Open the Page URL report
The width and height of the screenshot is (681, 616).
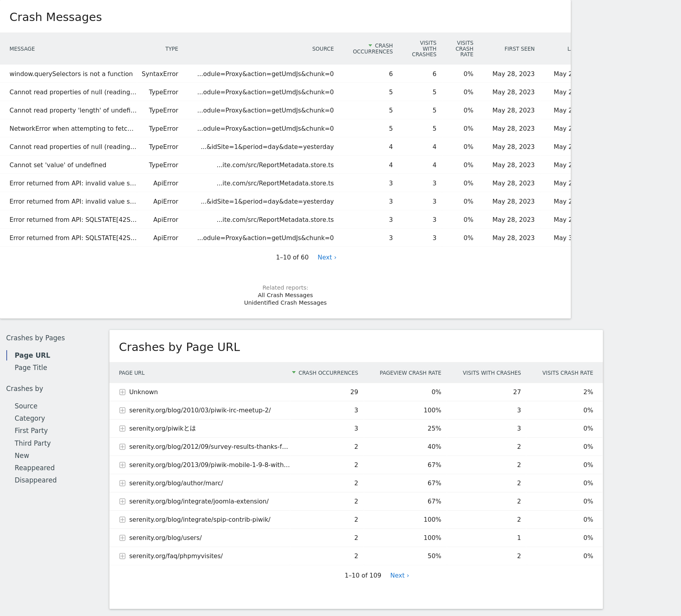point(32,355)
